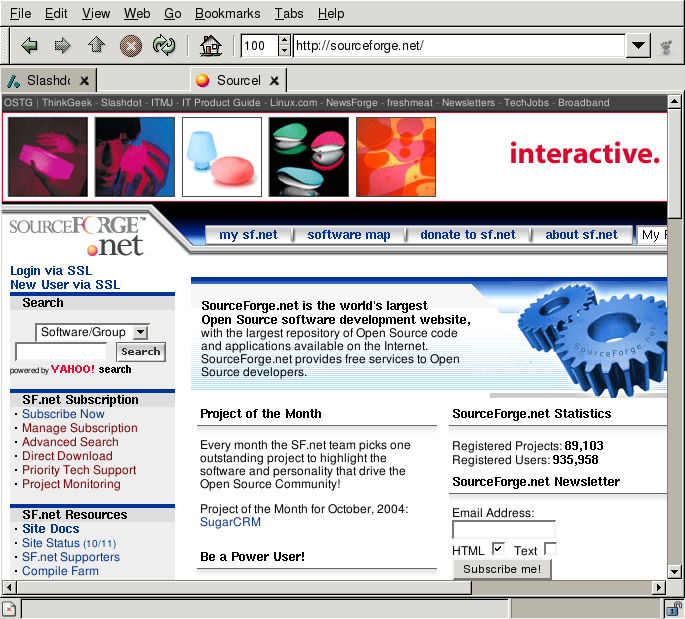685x619 pixels.
Task: Enable the Text newsletter checkbox
Action: click(550, 549)
